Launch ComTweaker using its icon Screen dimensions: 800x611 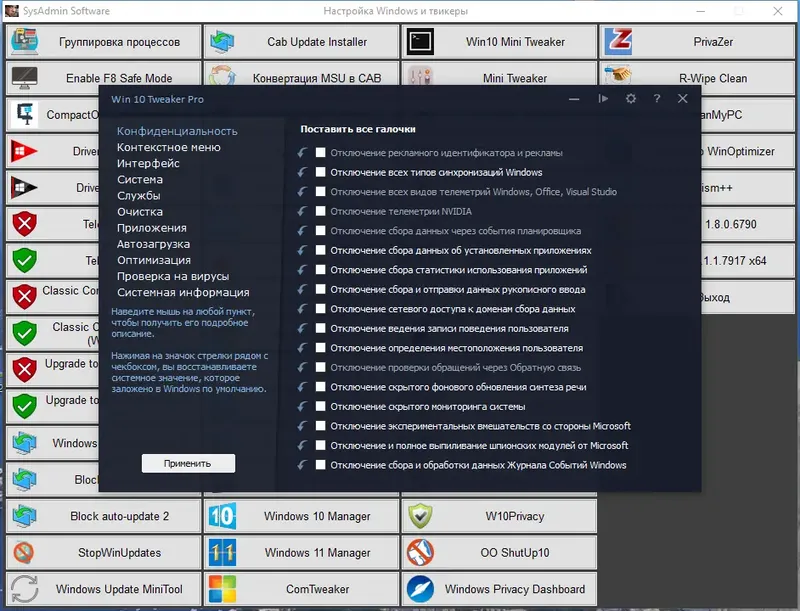point(223,588)
